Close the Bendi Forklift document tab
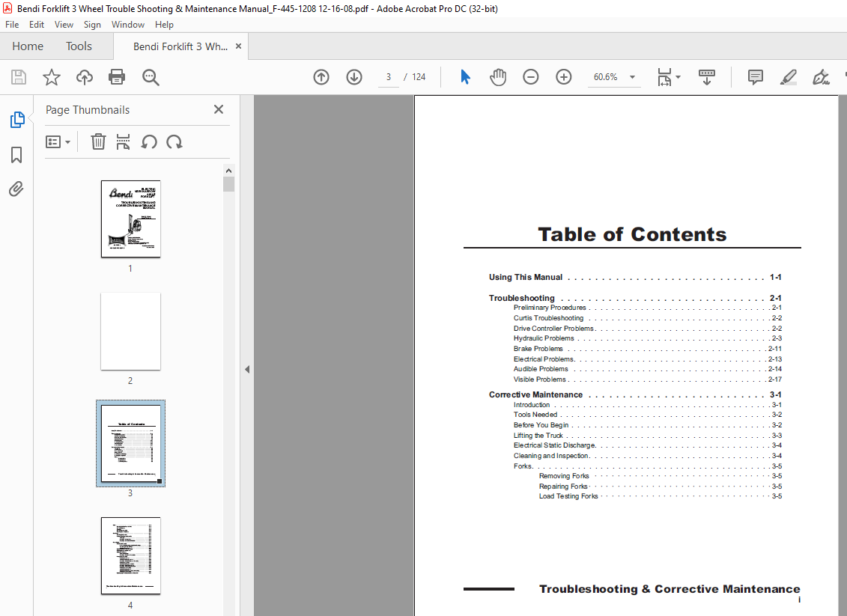This screenshot has width=847, height=616. pyautogui.click(x=238, y=46)
